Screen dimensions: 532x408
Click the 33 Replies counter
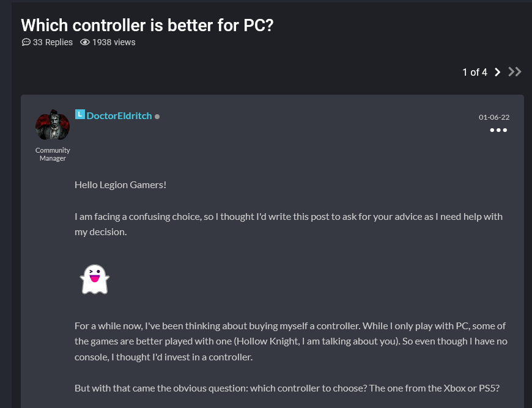52,42
